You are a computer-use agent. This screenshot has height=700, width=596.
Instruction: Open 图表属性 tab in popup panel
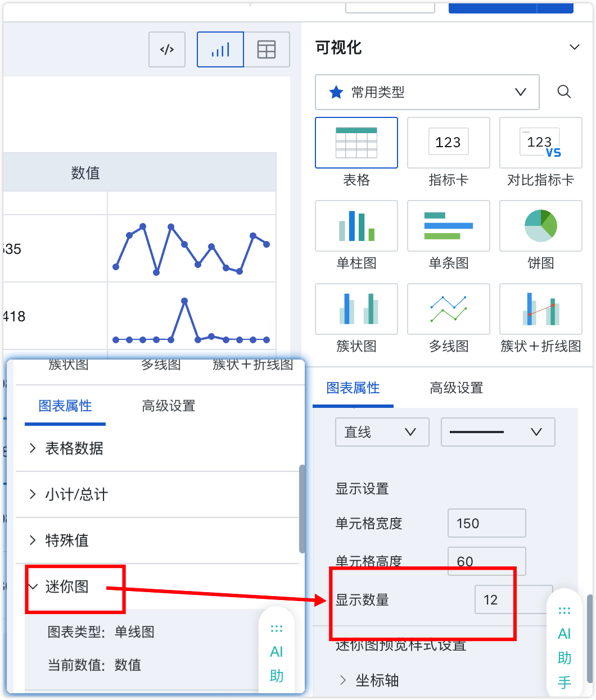[x=65, y=406]
